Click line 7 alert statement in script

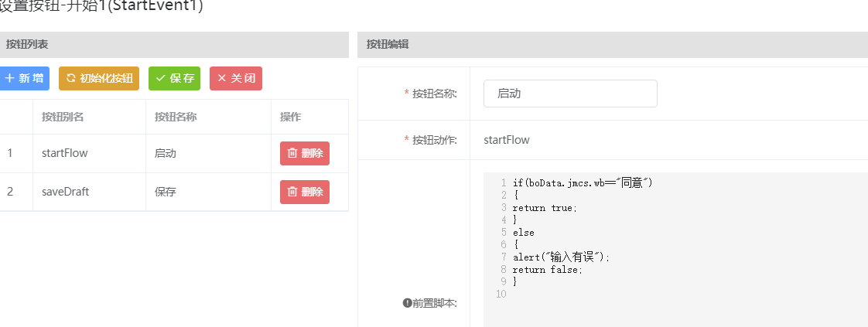coord(560,257)
